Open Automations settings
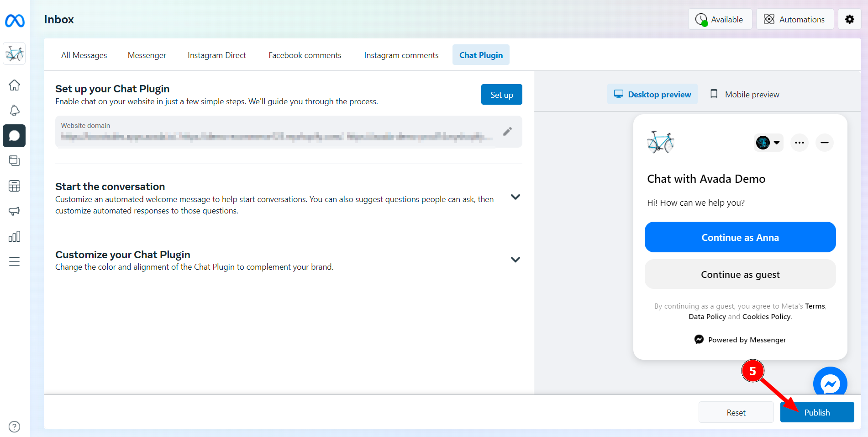 pos(795,19)
